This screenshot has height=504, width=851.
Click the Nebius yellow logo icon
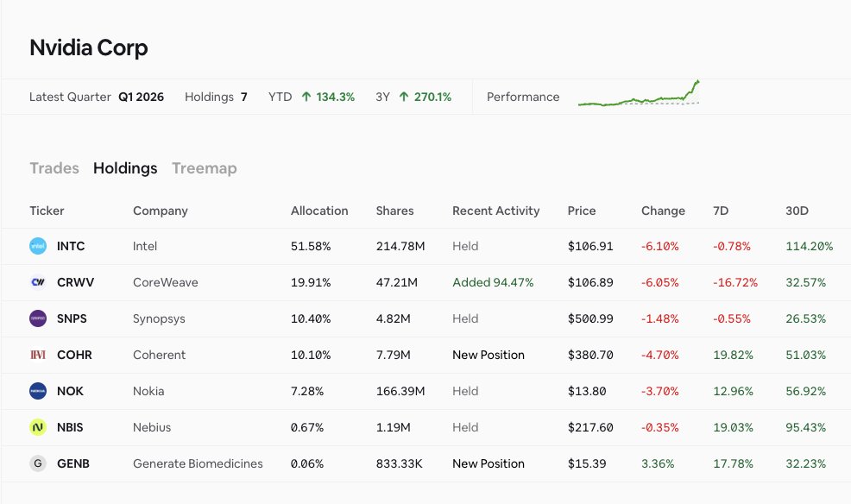coord(38,427)
